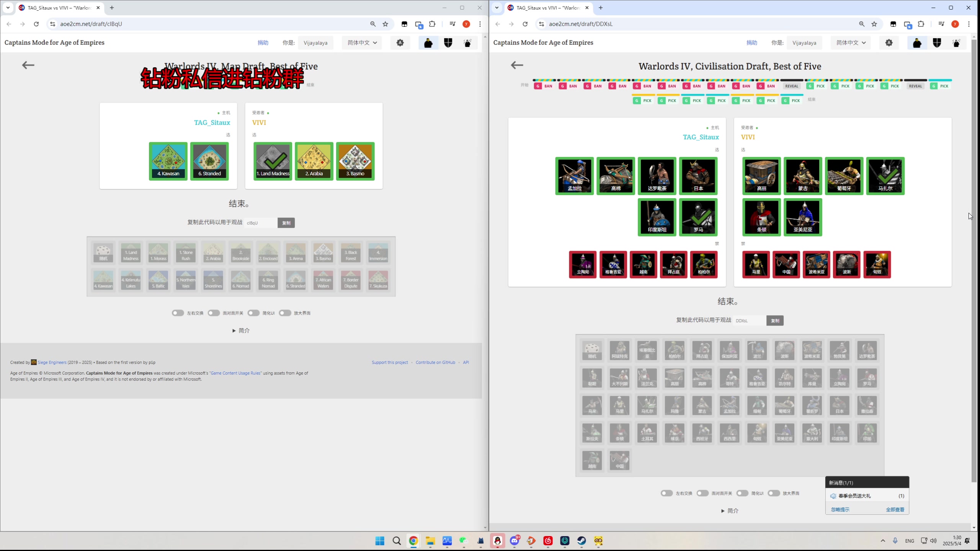This screenshot has width=980, height=551.
Task: Click the 达罗毗荼 civilisation pick
Action: [x=657, y=176]
